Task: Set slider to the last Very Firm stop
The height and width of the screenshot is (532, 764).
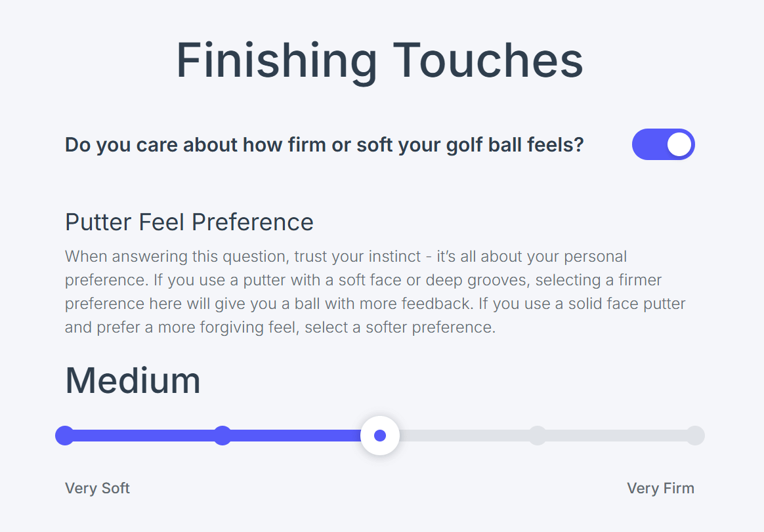Action: (695, 436)
